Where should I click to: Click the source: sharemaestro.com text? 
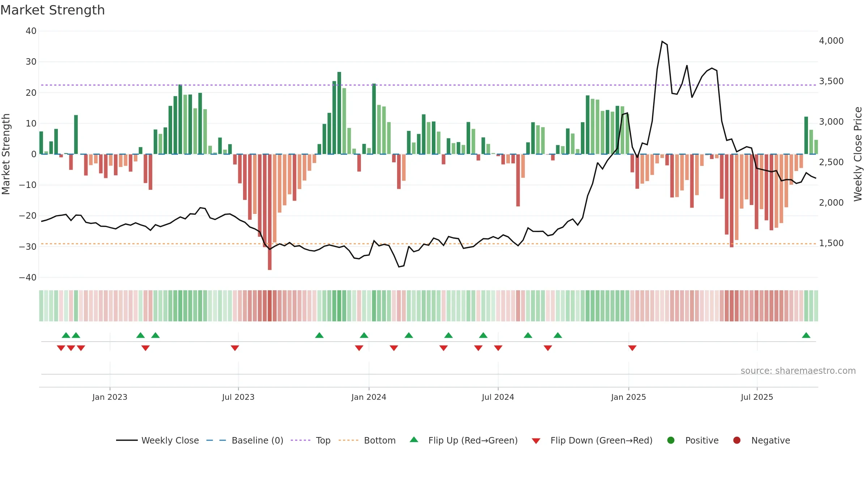(798, 371)
